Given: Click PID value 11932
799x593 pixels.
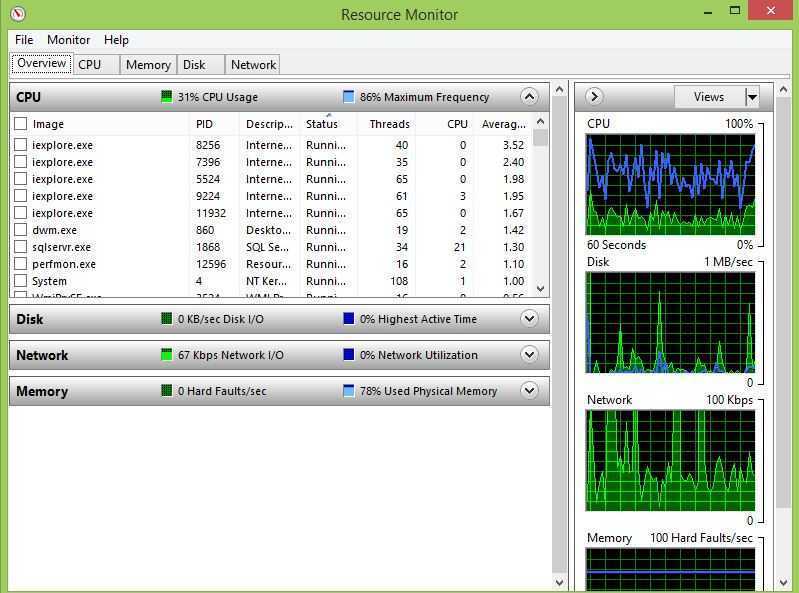Looking at the screenshot, I should [x=210, y=213].
